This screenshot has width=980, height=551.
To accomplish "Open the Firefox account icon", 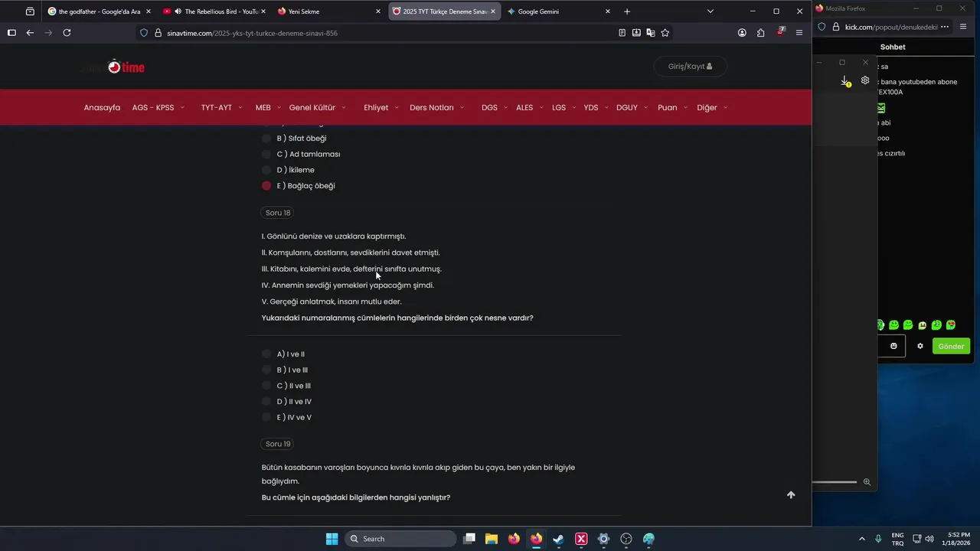I will [x=742, y=33].
